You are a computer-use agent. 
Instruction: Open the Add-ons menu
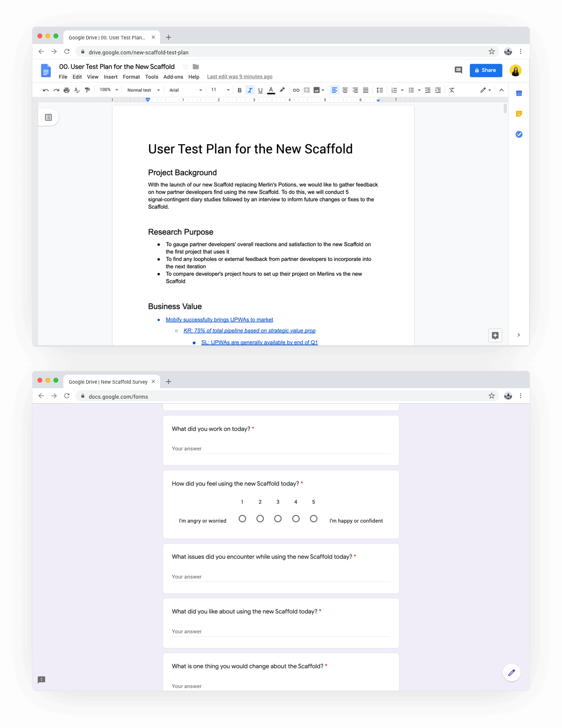[173, 77]
